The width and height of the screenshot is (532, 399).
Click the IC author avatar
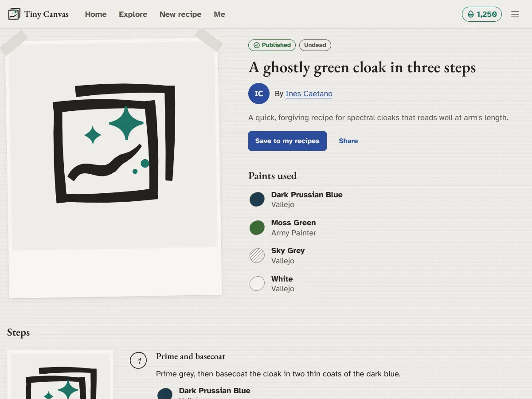tap(259, 94)
